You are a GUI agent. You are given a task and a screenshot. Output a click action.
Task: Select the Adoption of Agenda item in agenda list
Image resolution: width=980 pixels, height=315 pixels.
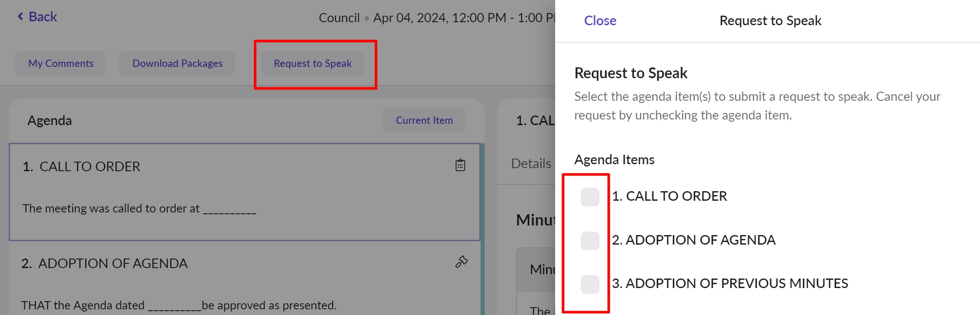point(113,263)
